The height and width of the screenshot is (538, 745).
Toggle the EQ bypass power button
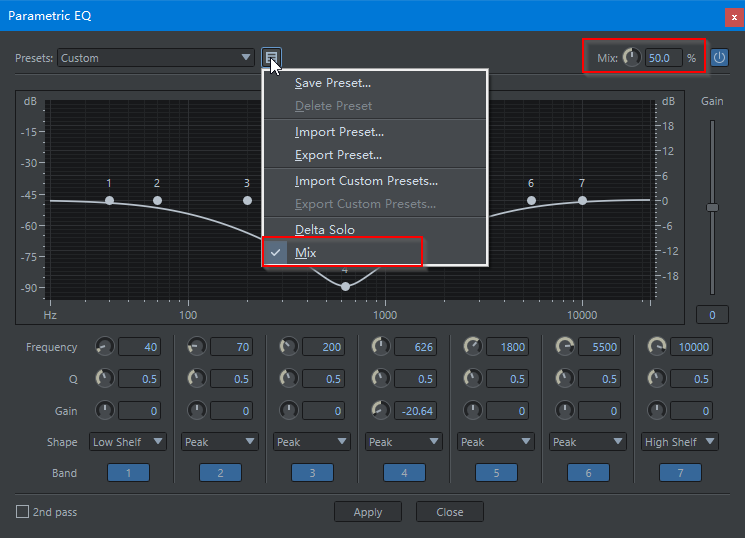click(719, 58)
